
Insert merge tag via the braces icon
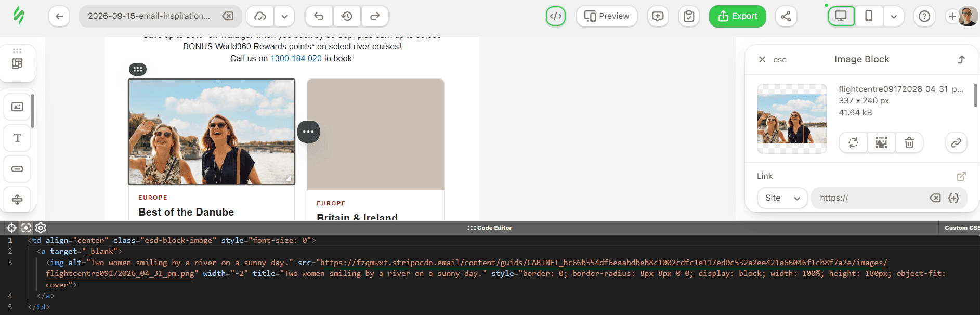point(953,198)
